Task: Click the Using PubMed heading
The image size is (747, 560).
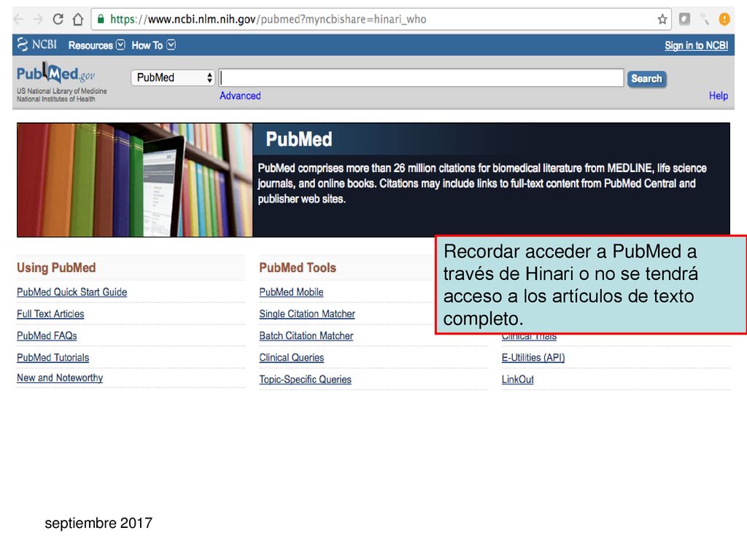Action: coord(56,268)
